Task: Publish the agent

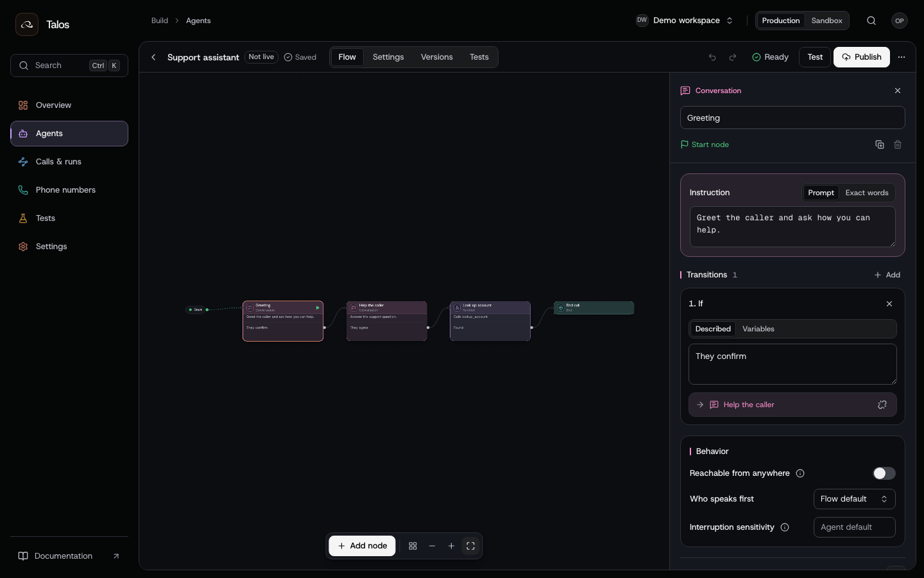Action: (x=862, y=57)
